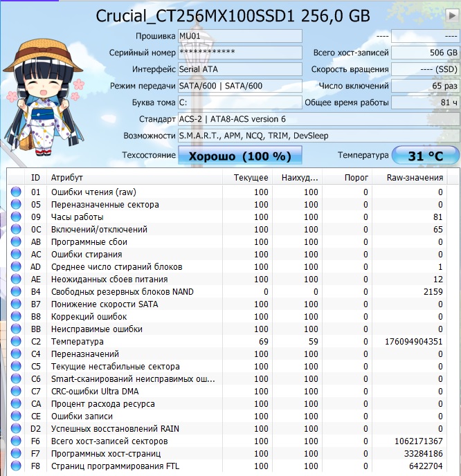Click the Текущее column header
Image resolution: width=461 pixels, height=476 pixels.
point(248,177)
